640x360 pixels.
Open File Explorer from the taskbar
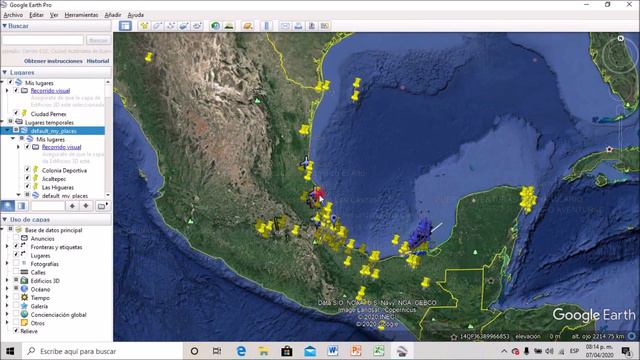click(x=264, y=351)
